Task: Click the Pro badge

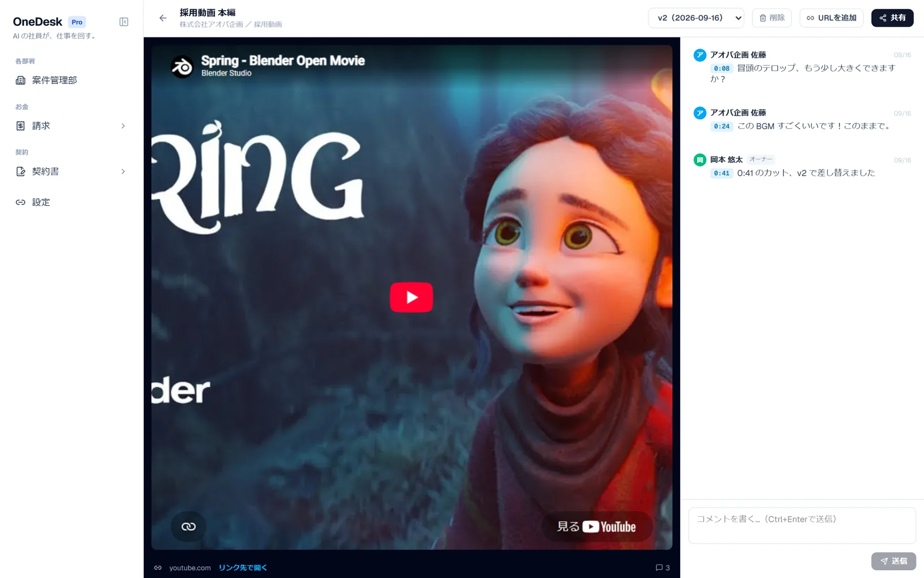Action: pos(77,22)
